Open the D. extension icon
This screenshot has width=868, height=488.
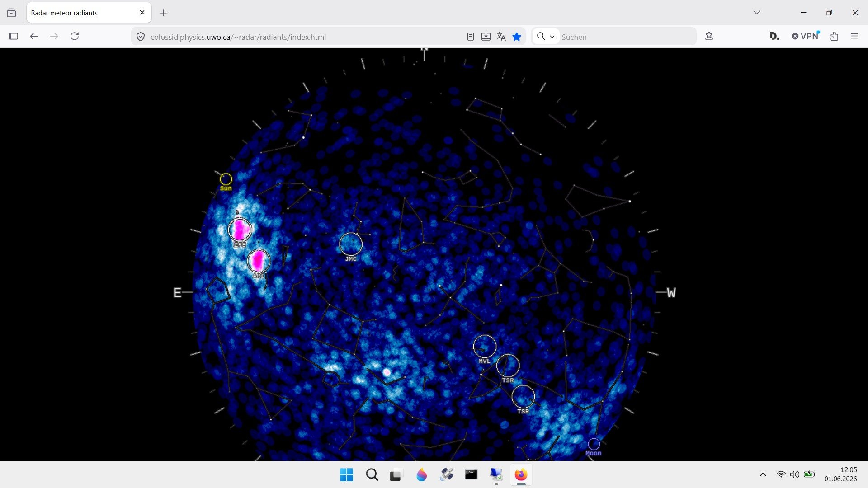click(774, 36)
